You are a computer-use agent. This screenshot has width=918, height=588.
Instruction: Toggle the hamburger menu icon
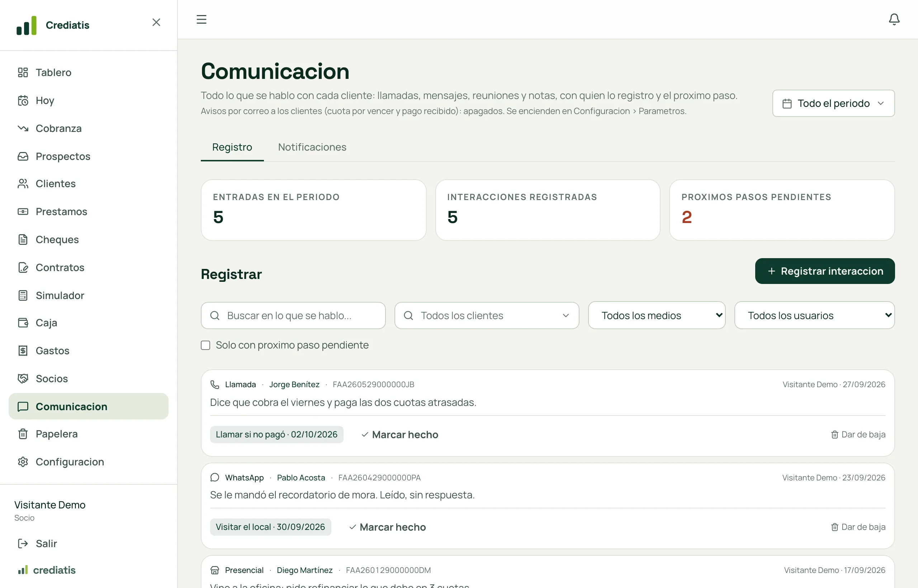[x=201, y=19]
